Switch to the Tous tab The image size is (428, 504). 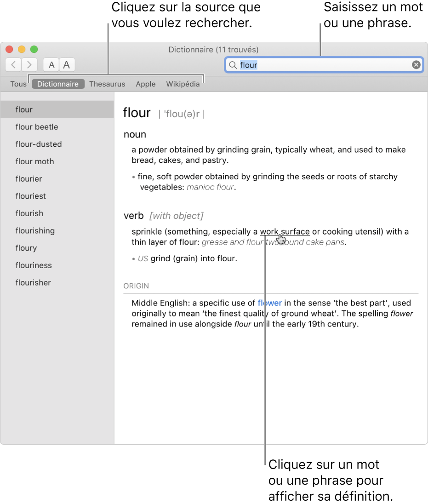pos(18,84)
